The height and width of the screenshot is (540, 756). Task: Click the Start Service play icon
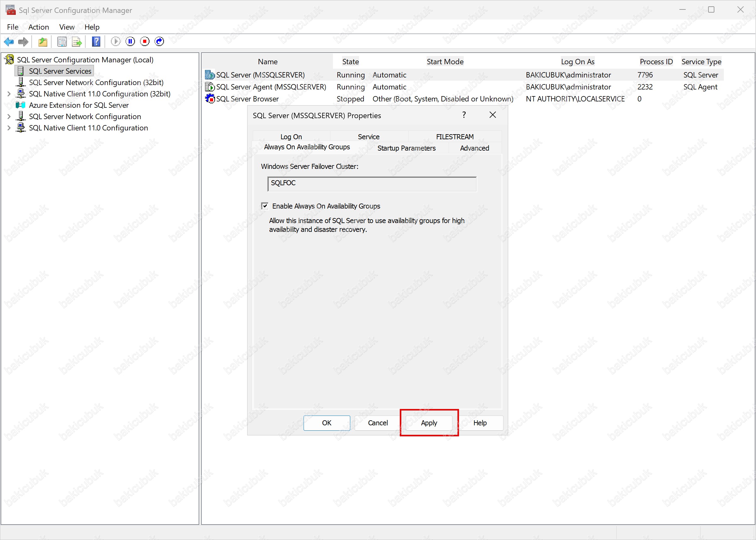115,42
